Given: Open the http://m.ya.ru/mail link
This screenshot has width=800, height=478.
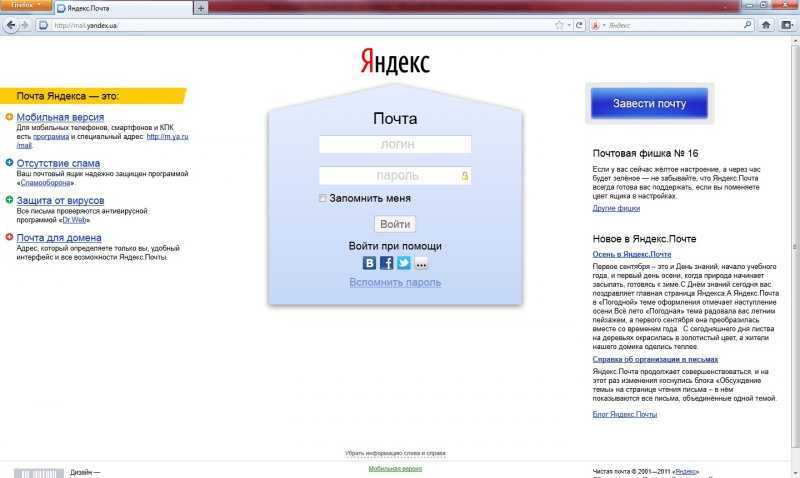Looking at the screenshot, I should click(x=167, y=137).
